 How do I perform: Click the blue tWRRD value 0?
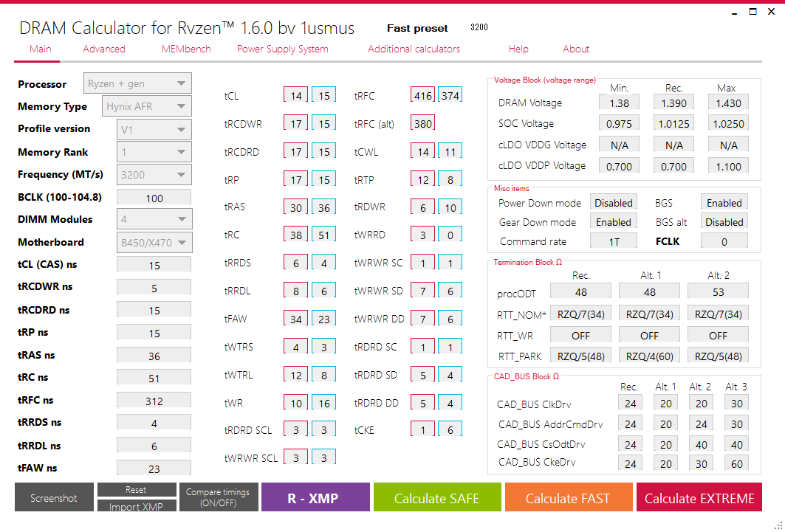pos(450,235)
